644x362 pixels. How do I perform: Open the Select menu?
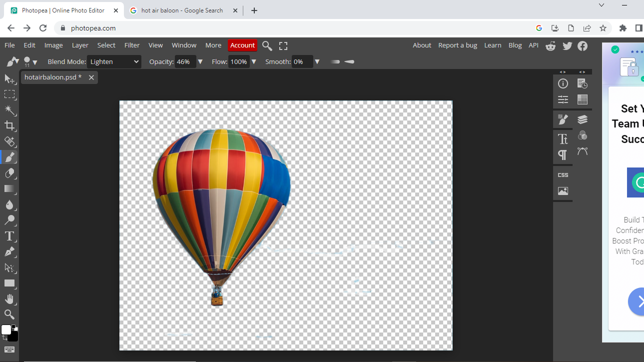point(106,45)
